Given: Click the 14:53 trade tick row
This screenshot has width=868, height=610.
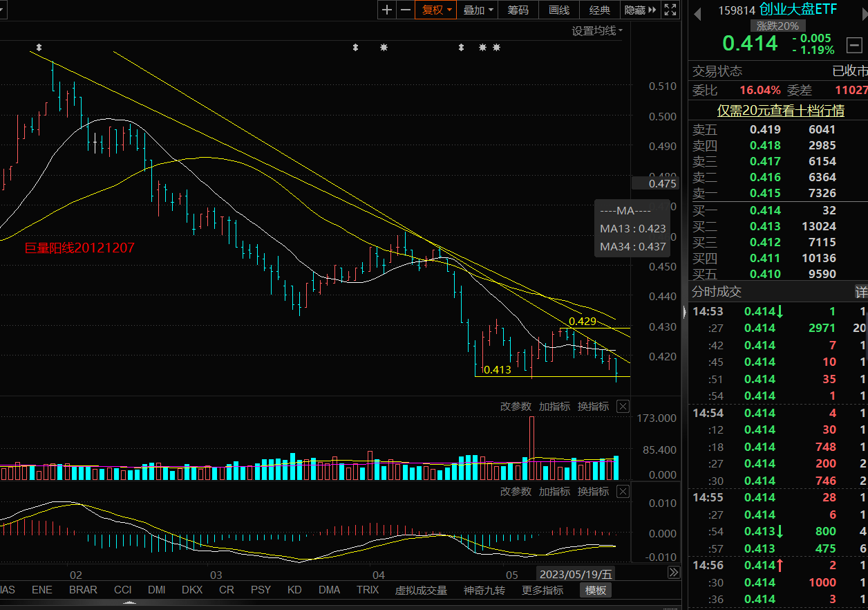Looking at the screenshot, I should [x=778, y=311].
